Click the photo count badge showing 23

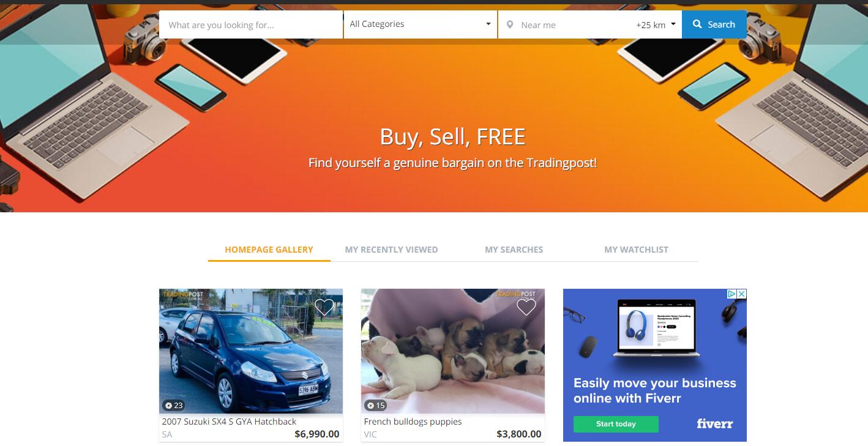174,405
